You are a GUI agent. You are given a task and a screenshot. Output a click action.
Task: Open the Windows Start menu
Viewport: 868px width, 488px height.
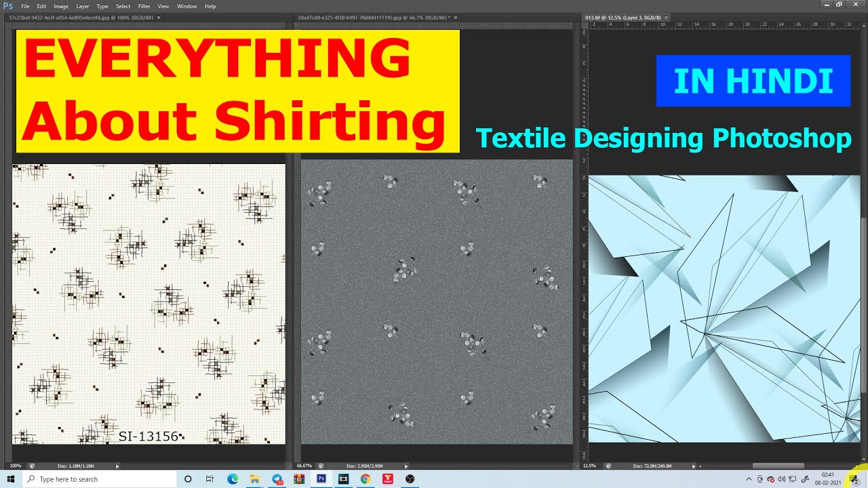10,479
